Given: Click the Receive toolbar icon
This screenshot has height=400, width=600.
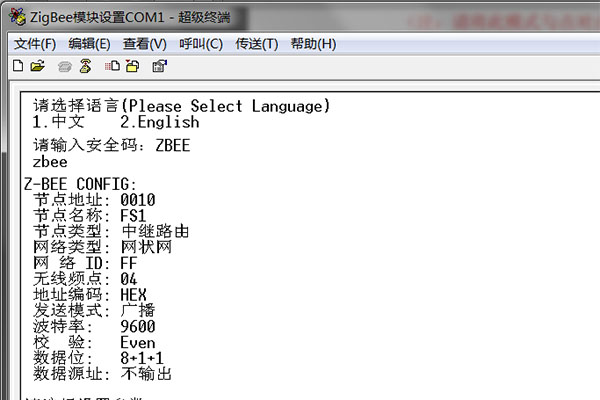Looking at the screenshot, I should click(132, 66).
